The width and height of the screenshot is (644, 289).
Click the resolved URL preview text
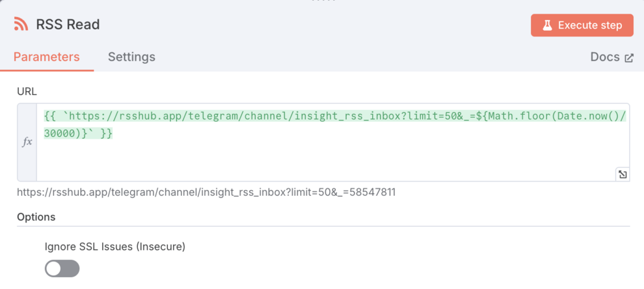(x=206, y=192)
